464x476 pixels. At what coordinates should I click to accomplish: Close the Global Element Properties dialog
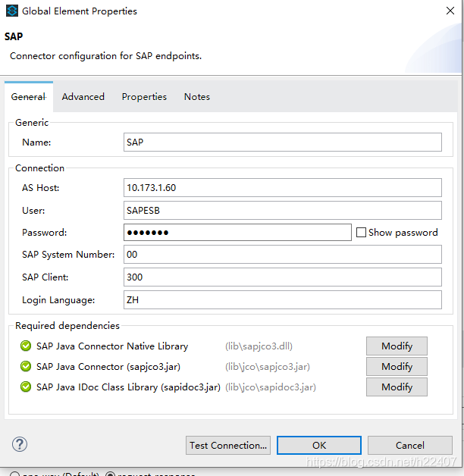click(x=450, y=11)
